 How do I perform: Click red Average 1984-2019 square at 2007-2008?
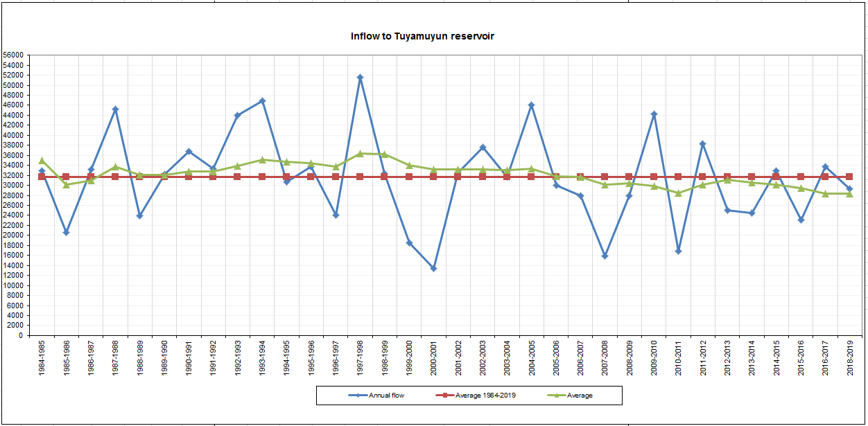[x=605, y=177]
